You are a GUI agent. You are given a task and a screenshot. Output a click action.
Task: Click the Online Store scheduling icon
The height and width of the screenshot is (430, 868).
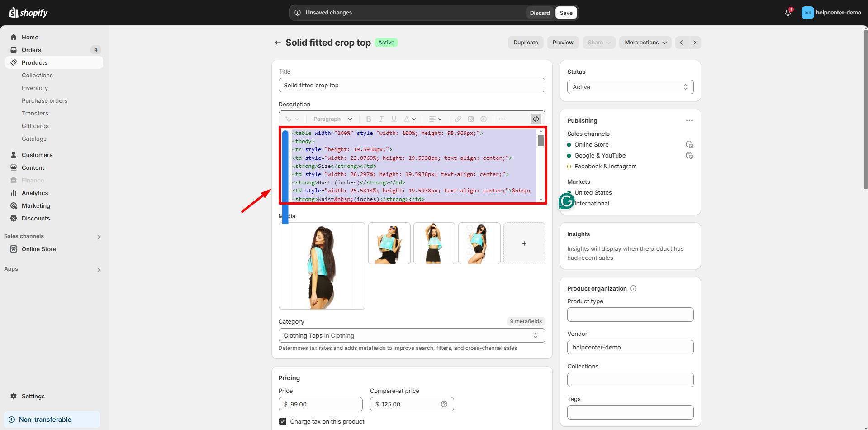pos(689,144)
